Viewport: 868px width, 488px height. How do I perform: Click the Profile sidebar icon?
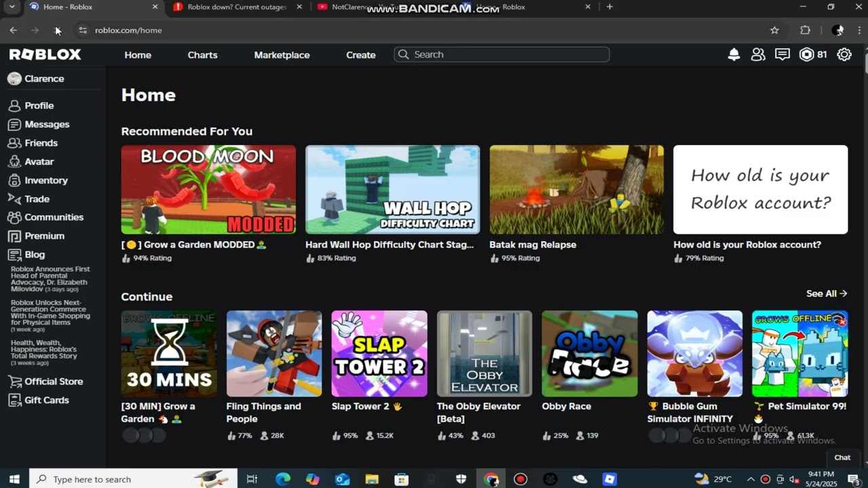pyautogui.click(x=14, y=106)
